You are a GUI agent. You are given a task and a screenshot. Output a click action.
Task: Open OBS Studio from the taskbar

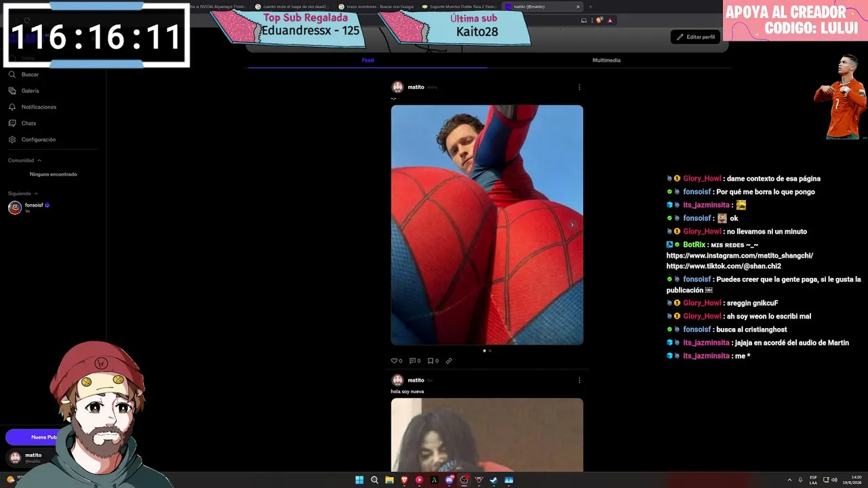464,480
